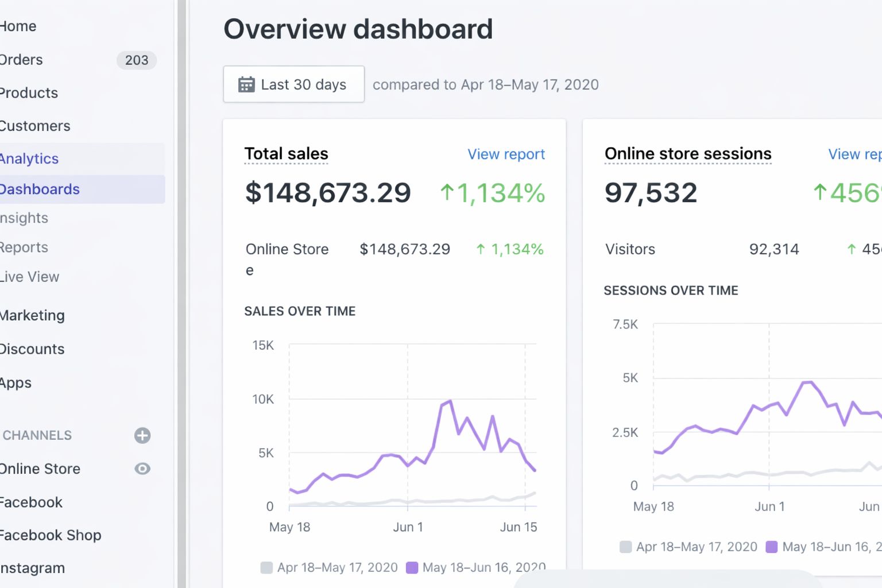Click the Orders badge showing 203
Image resolution: width=882 pixels, height=588 pixels.
pos(137,60)
